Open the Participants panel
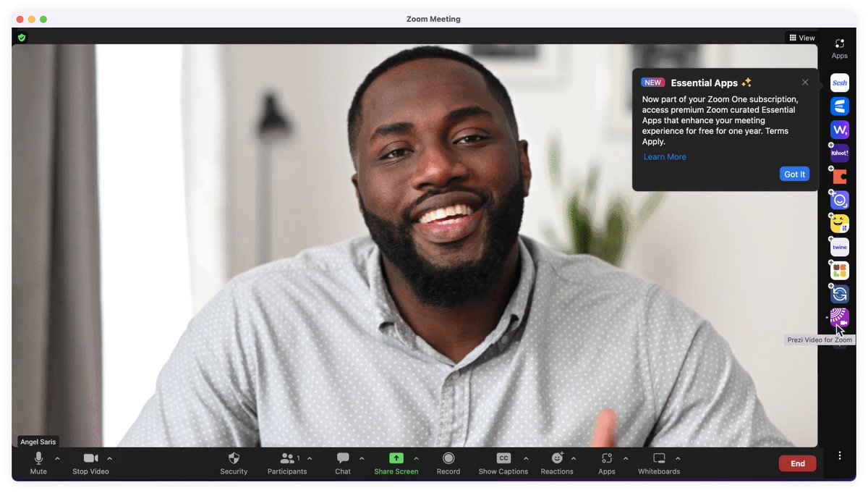This screenshot has width=868, height=493. [287, 463]
